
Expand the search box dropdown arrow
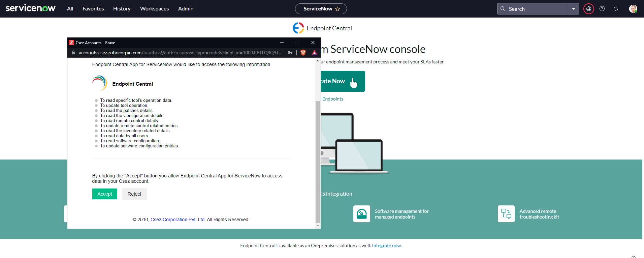[573, 9]
